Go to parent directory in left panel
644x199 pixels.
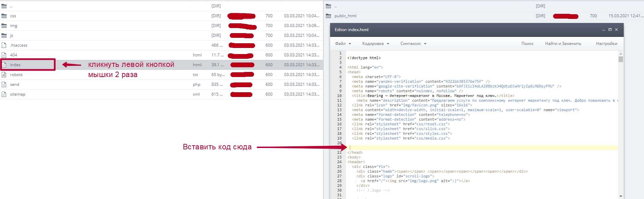(x=11, y=6)
